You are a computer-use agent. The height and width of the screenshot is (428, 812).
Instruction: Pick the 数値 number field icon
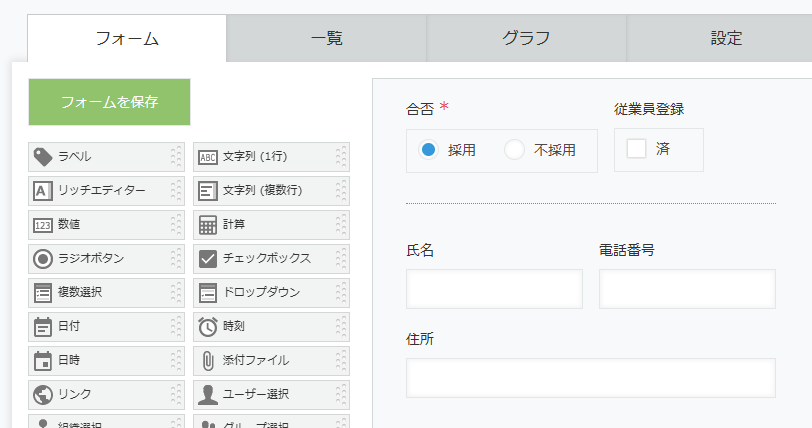pos(43,225)
